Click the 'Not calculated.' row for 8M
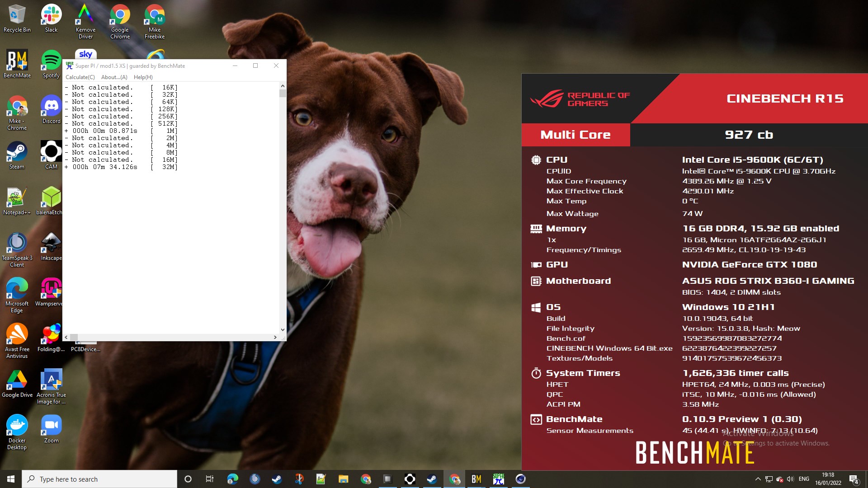This screenshot has height=488, width=868. pyautogui.click(x=121, y=152)
